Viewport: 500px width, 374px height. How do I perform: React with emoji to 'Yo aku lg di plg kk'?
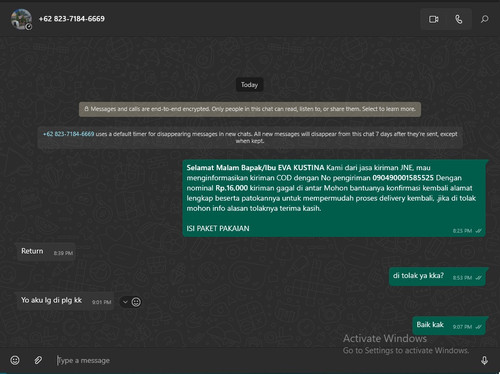[136, 302]
